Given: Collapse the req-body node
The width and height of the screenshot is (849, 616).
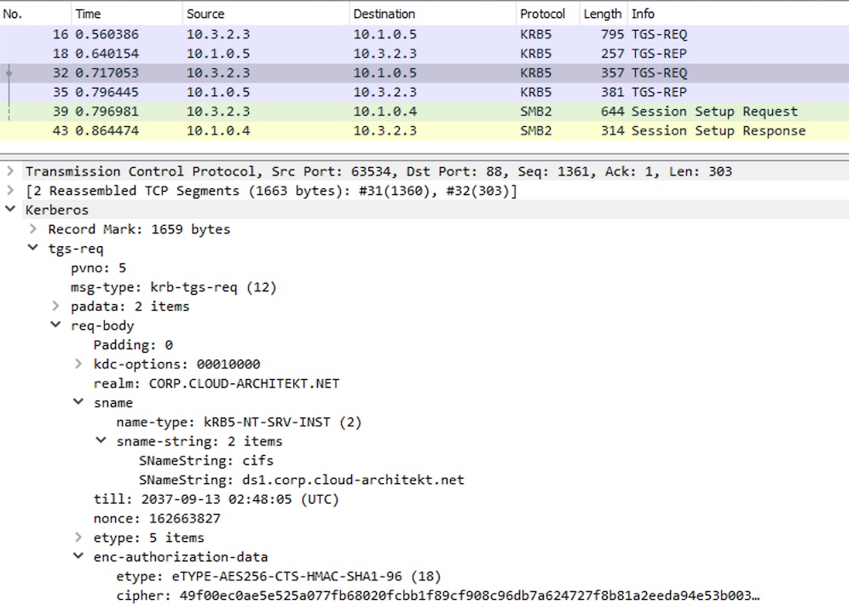Looking at the screenshot, I should click(x=55, y=325).
